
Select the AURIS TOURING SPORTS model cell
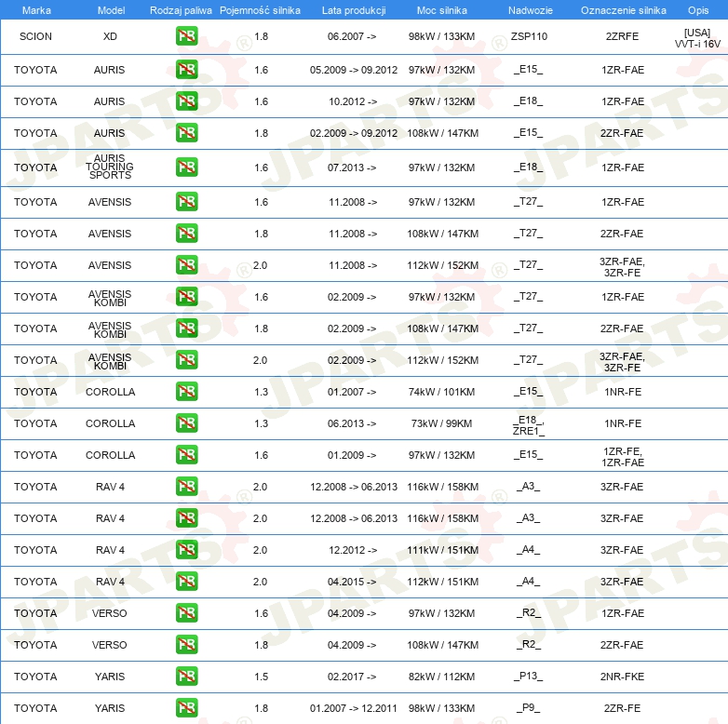[110, 167]
